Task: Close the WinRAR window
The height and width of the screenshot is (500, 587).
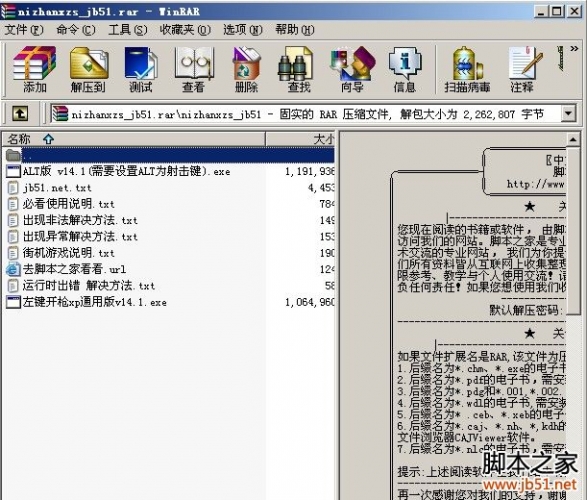Action: 574,12
